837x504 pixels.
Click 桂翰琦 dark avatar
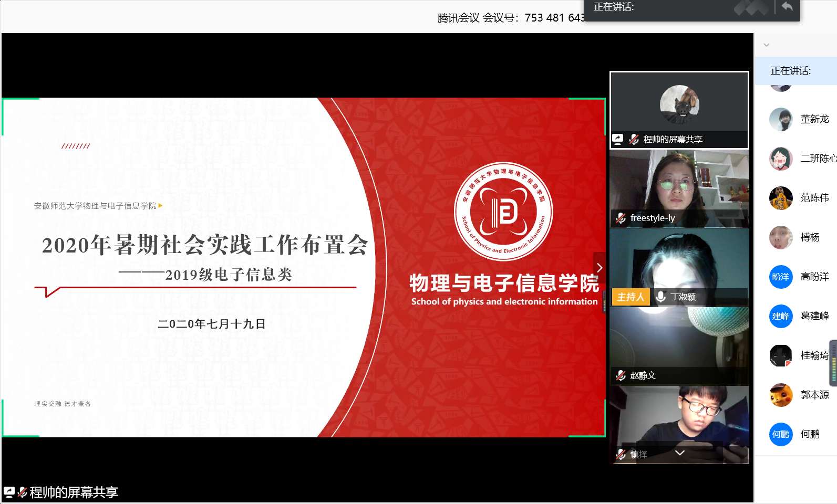(781, 355)
